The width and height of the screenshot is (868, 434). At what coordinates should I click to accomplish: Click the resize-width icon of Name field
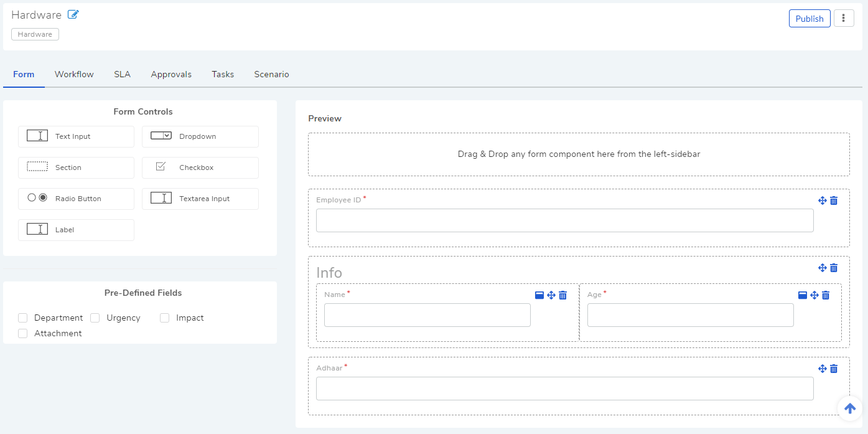coord(539,295)
